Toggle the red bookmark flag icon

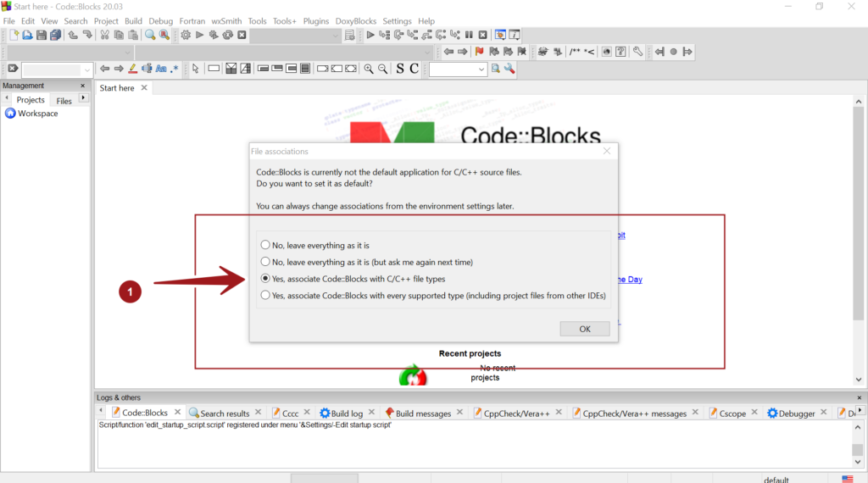click(479, 52)
